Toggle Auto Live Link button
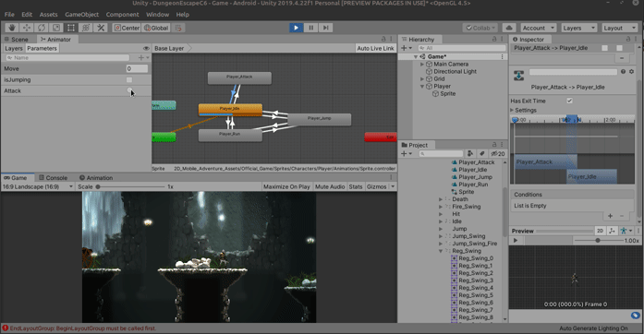The image size is (644, 334). coord(375,48)
